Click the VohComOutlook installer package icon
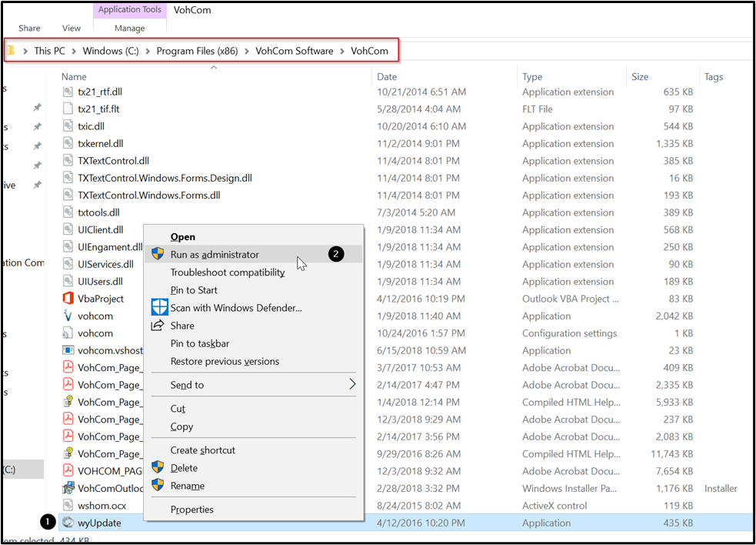Viewport: 756px width, 545px height. click(68, 488)
